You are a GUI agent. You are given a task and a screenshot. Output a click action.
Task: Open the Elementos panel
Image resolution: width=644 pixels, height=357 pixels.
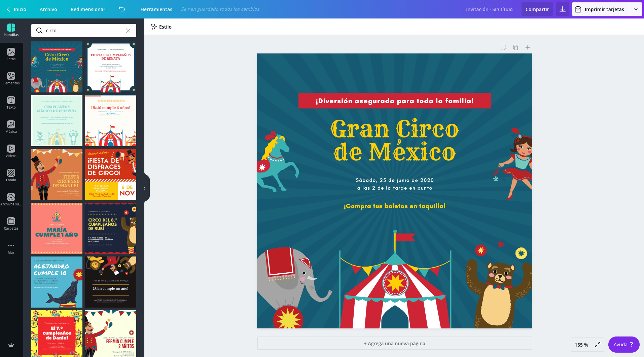click(x=11, y=78)
